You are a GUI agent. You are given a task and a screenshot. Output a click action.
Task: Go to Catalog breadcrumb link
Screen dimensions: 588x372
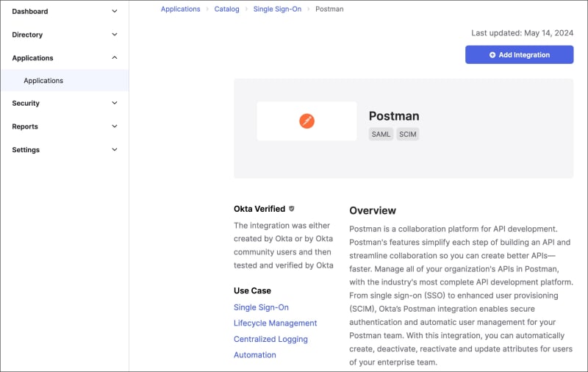click(226, 9)
